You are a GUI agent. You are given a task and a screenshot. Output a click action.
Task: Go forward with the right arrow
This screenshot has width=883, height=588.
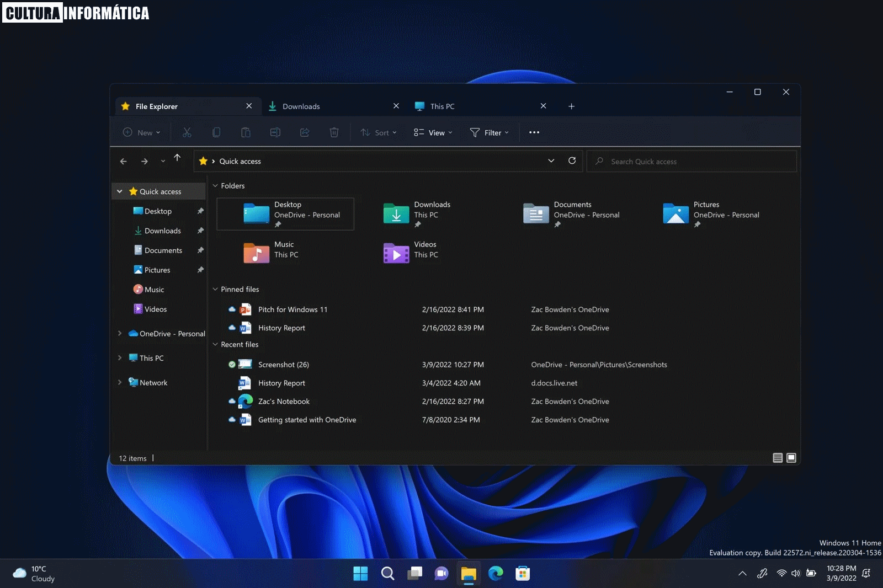145,161
